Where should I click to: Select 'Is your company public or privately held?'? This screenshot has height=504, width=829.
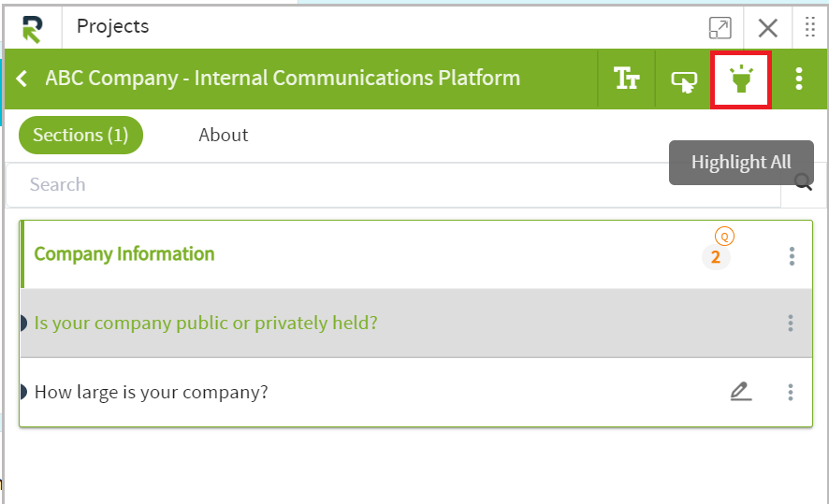206,323
